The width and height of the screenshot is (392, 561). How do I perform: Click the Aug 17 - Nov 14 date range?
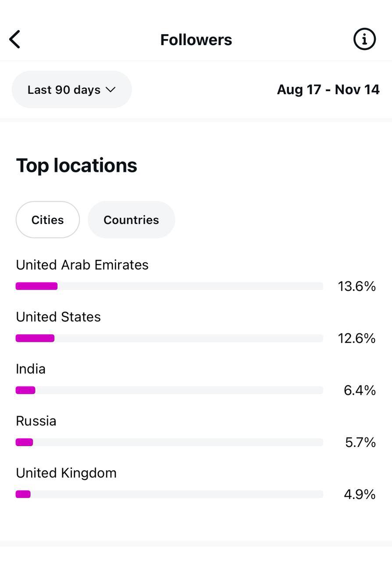tap(328, 90)
